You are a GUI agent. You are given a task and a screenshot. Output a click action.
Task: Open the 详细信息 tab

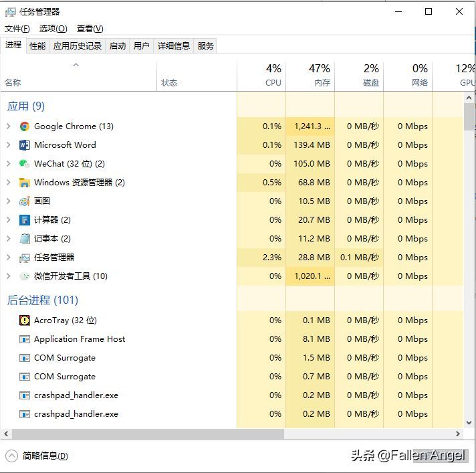(x=174, y=46)
